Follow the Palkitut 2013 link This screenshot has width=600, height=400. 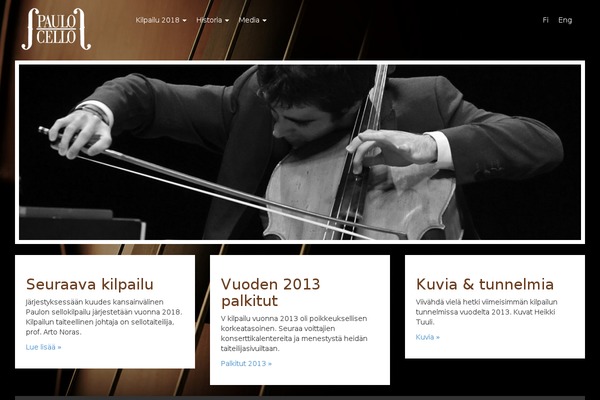tap(246, 363)
